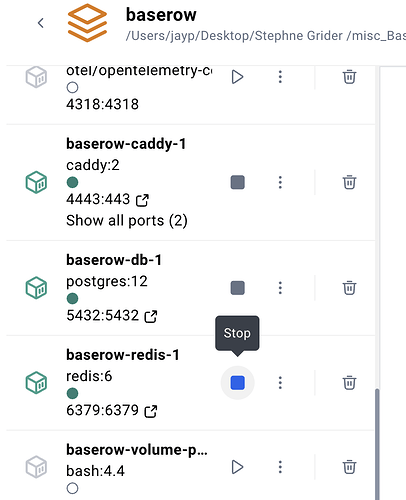
Task: Open more actions menu for baserow-caddy-1
Action: click(x=280, y=182)
